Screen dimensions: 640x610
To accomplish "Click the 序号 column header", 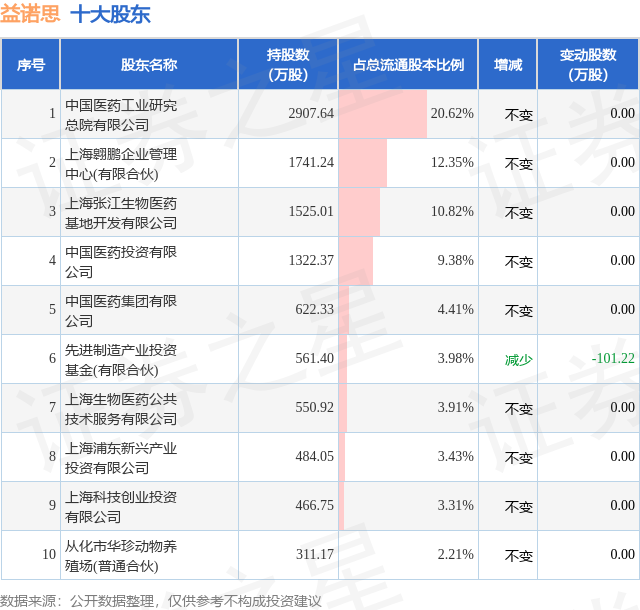I will tap(31, 65).
